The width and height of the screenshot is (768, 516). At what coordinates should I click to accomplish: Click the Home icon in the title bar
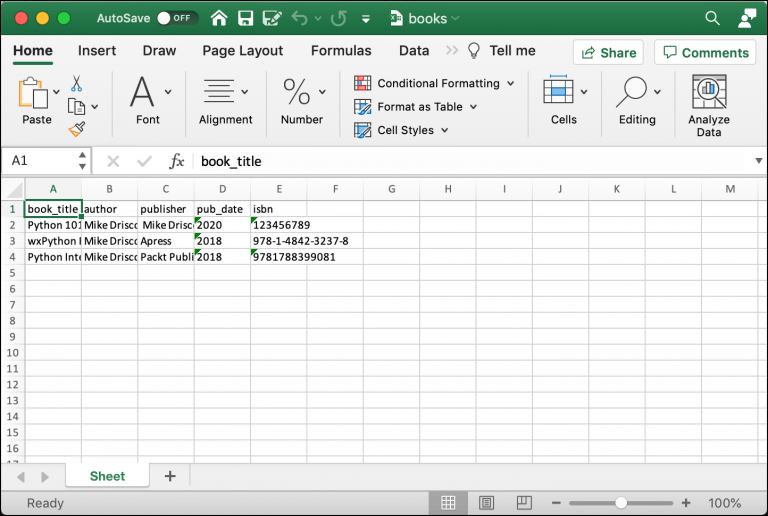pos(219,18)
